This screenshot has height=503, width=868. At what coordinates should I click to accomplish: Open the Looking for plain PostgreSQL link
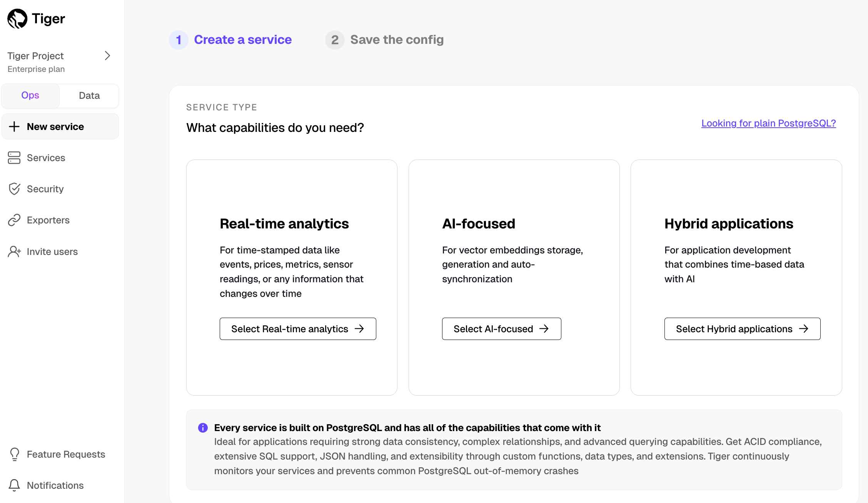[x=768, y=123]
